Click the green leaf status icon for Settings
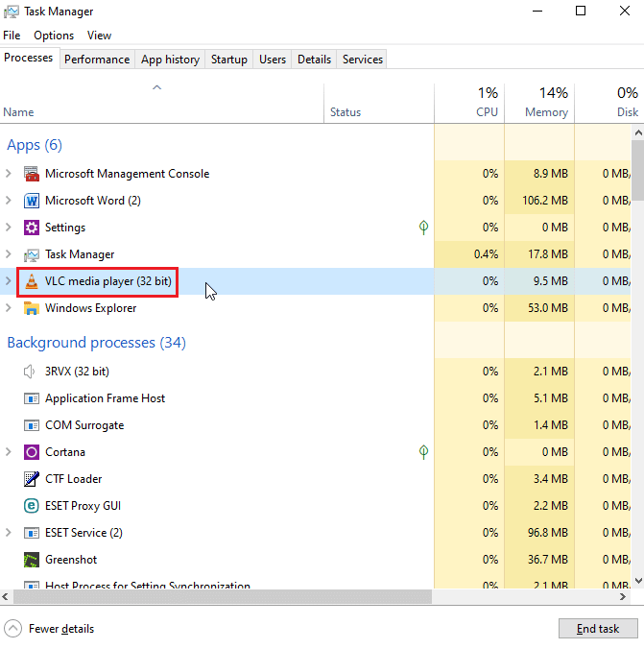This screenshot has height=649, width=644. click(x=423, y=228)
